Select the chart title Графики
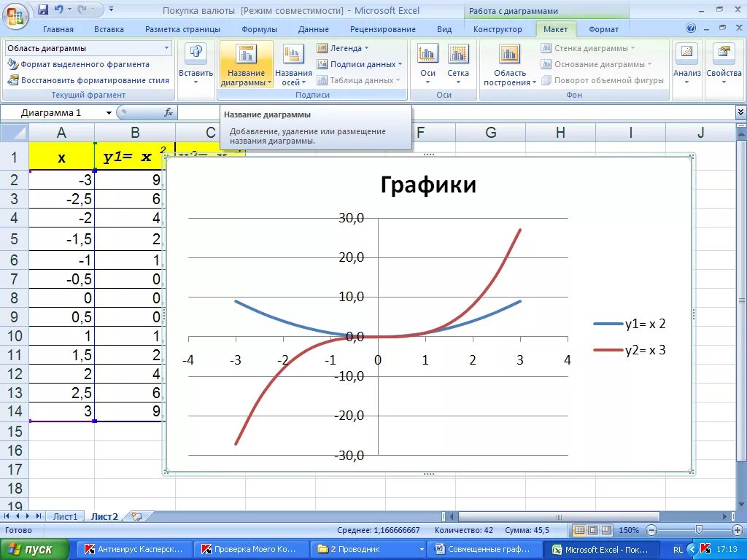The height and width of the screenshot is (560, 747). (x=428, y=184)
